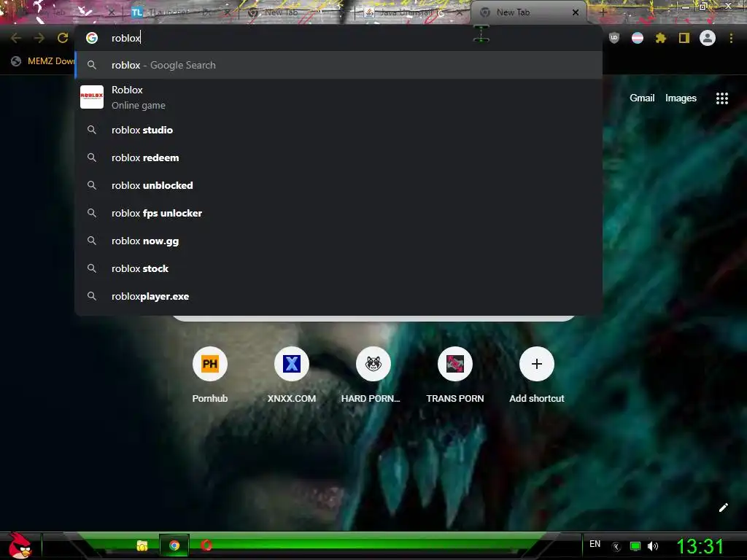Click inside the address bar text 'roblox'
The image size is (747, 560).
click(x=125, y=38)
